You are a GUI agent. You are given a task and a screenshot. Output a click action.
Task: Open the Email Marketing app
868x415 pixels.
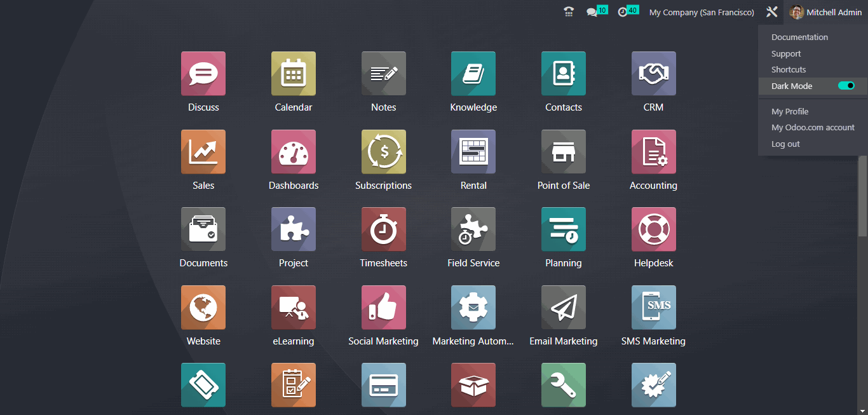pos(563,307)
